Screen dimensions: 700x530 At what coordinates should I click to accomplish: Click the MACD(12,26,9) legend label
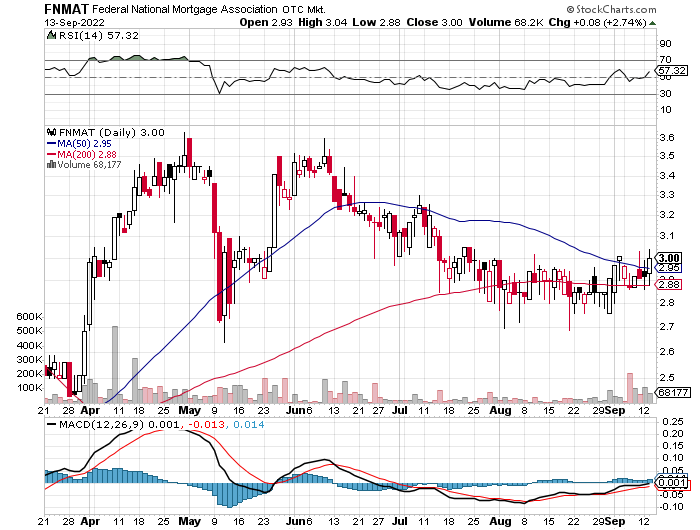point(102,424)
